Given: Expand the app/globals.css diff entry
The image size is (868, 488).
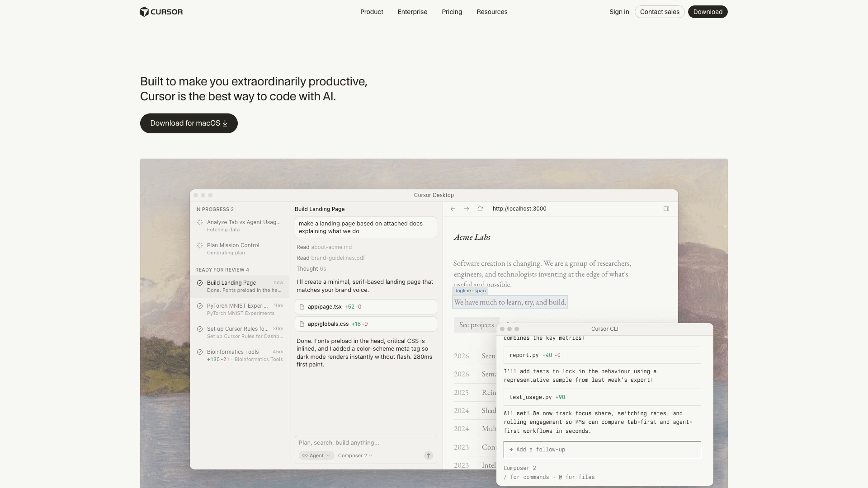Looking at the screenshot, I should 366,324.
